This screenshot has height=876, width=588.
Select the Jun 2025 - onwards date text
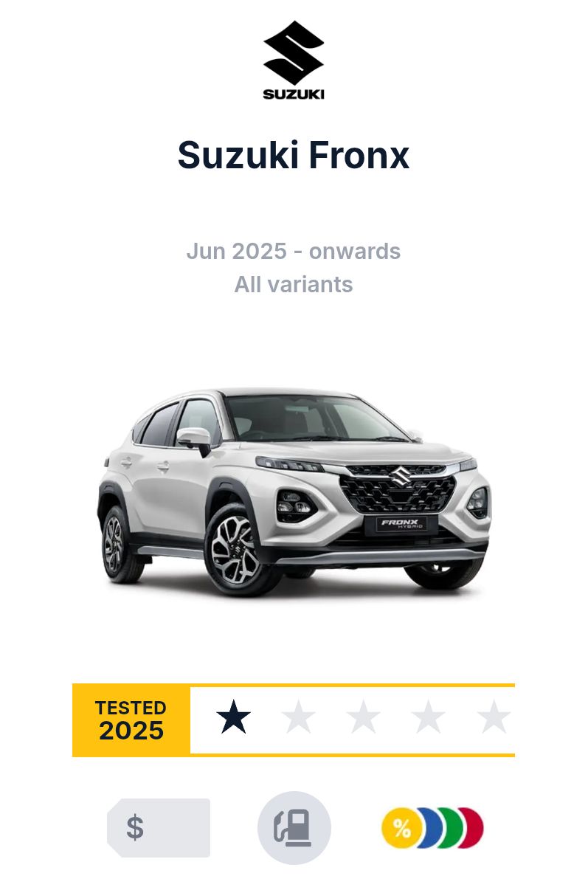tap(294, 252)
